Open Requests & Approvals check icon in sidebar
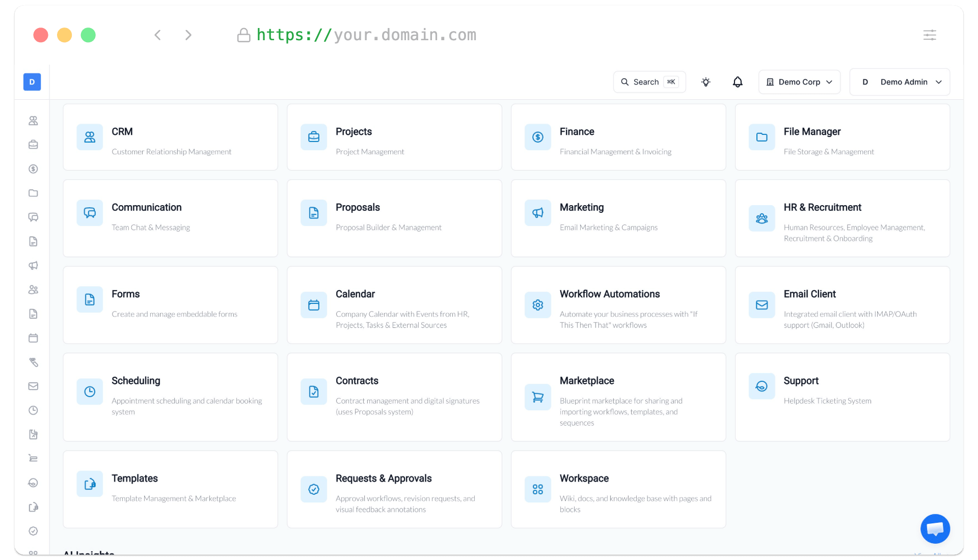Image resolution: width=978 pixels, height=560 pixels. point(33,531)
